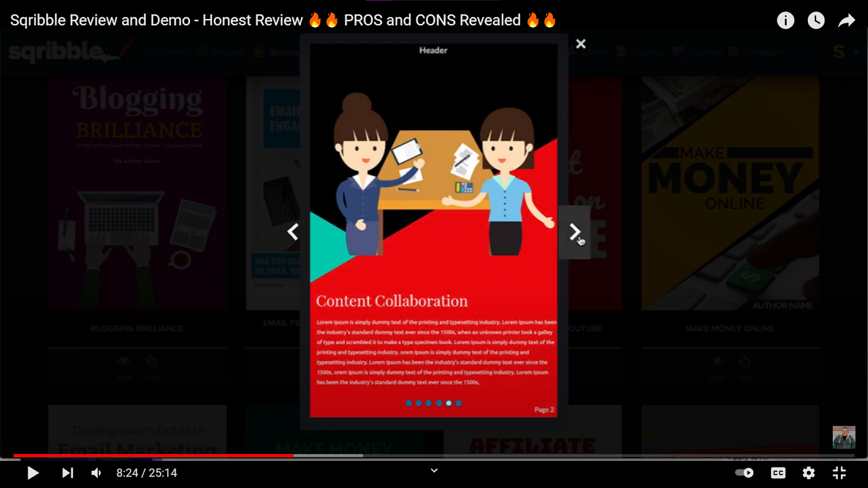Select the second pagination dot
The width and height of the screenshot is (868, 488).
click(418, 403)
